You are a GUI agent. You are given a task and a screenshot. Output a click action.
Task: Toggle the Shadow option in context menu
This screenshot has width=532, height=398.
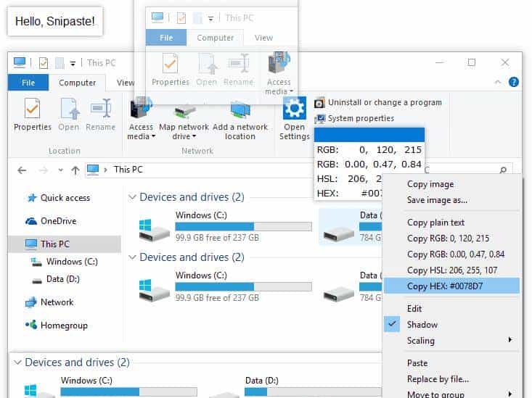(422, 325)
